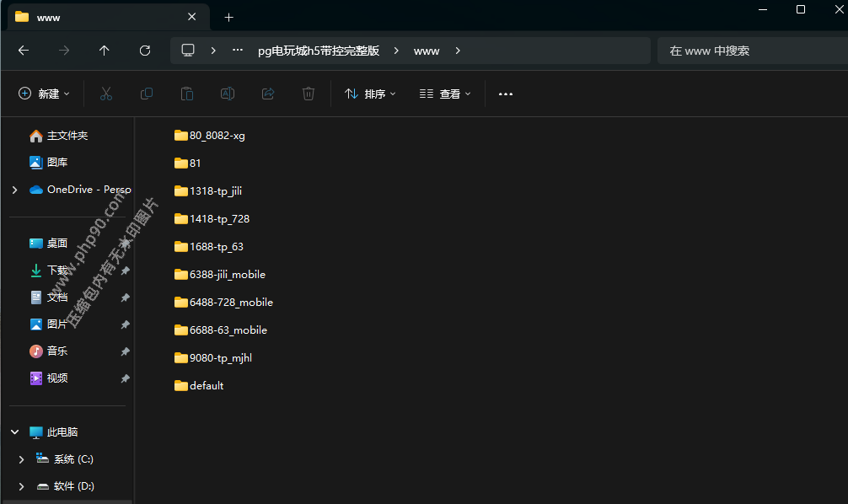The width and height of the screenshot is (848, 504).
Task: Click the Copy icon in toolbar
Action: tap(147, 94)
